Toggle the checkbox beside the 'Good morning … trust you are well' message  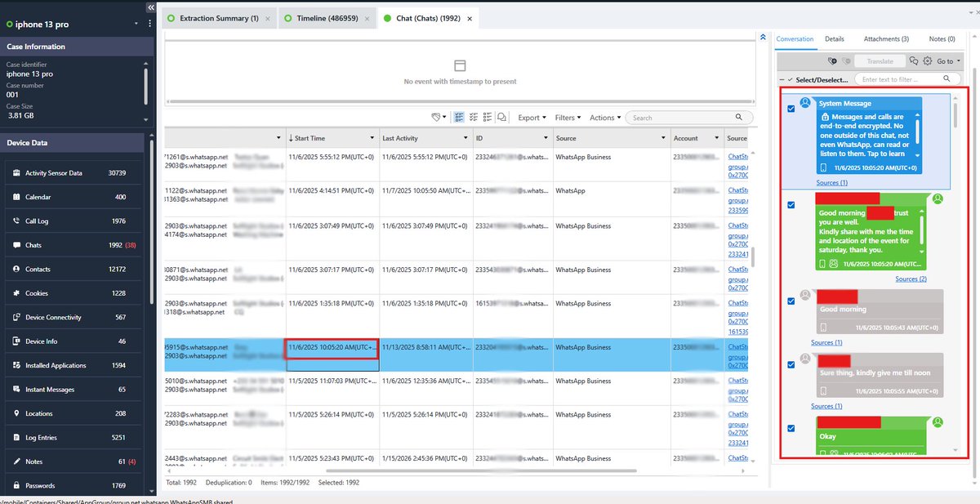click(x=791, y=205)
